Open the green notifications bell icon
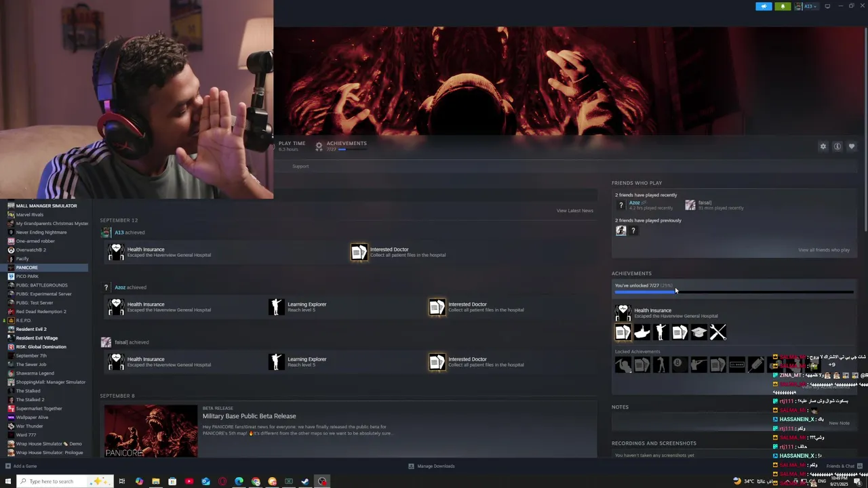The height and width of the screenshot is (488, 868). point(783,6)
